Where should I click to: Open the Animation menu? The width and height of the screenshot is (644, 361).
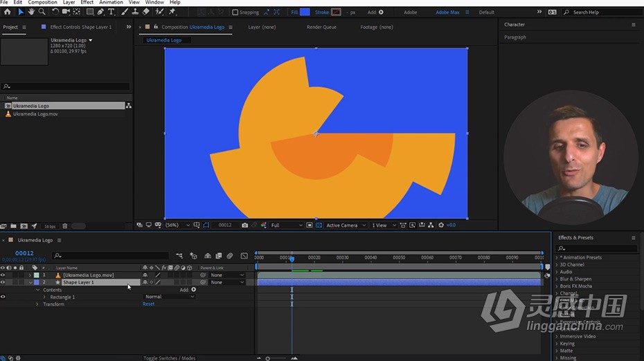pos(111,3)
